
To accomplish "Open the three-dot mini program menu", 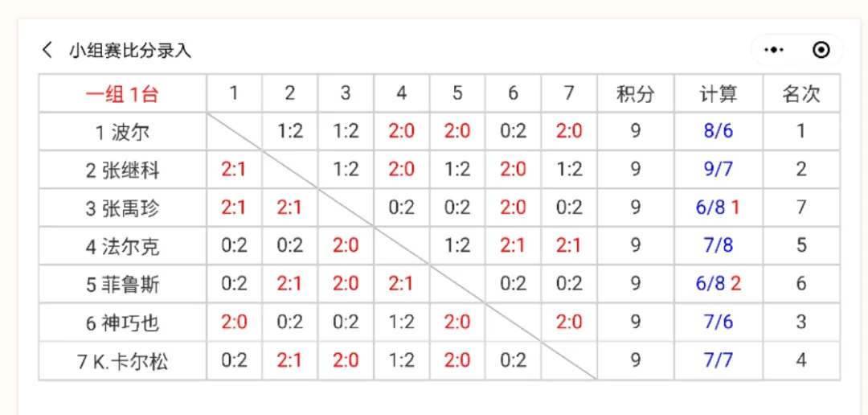I will tap(774, 50).
